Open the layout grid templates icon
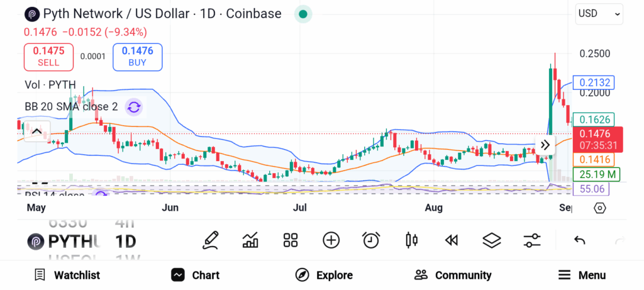The height and width of the screenshot is (290, 644). pos(290,240)
